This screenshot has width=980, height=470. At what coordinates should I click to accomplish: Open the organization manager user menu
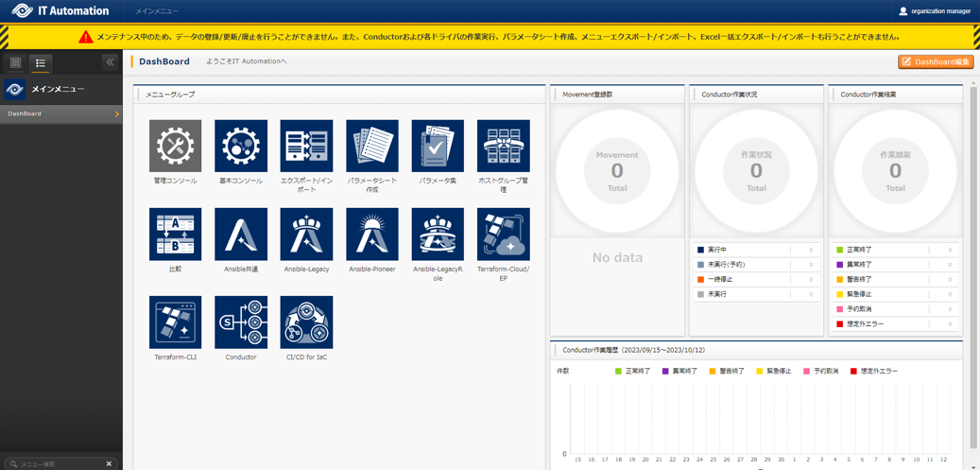934,11
